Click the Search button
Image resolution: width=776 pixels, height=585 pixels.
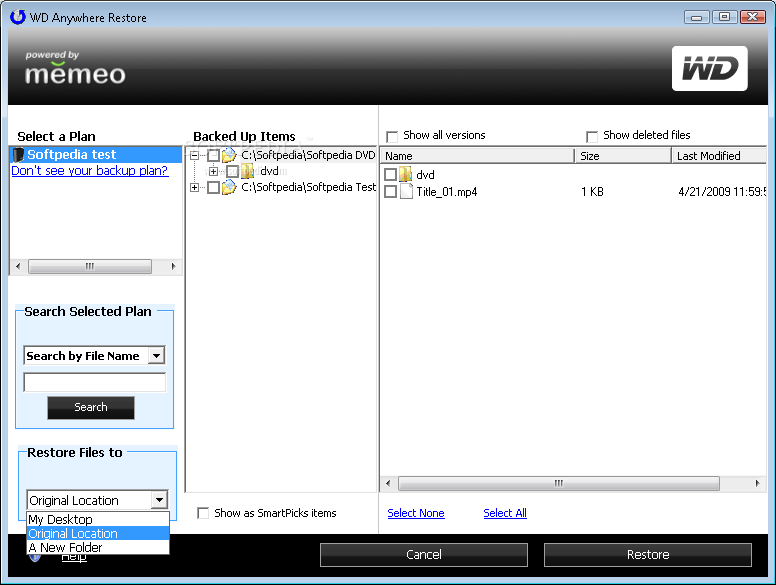(91, 407)
